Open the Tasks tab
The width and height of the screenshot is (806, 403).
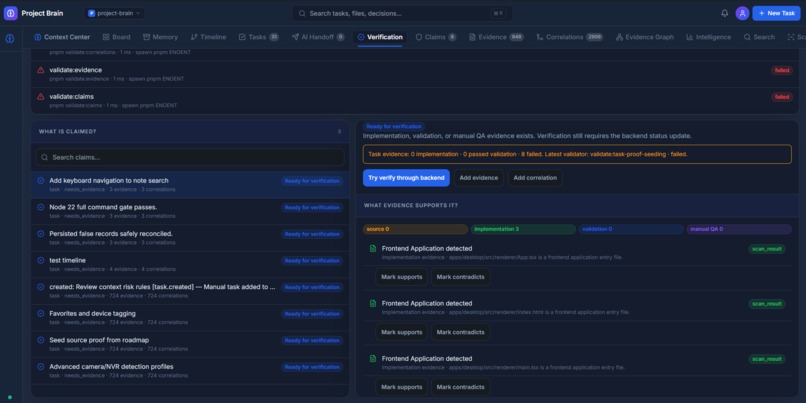pos(259,37)
